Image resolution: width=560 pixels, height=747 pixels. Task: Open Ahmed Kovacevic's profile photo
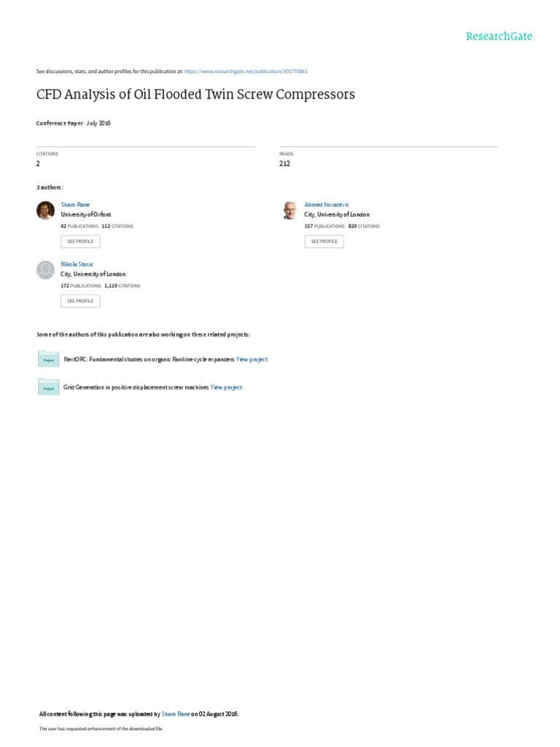click(289, 210)
